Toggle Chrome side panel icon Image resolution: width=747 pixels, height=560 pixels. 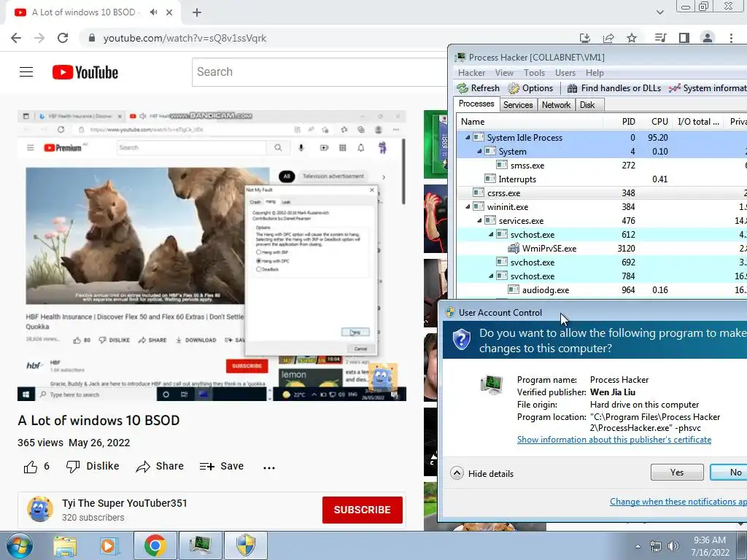pyautogui.click(x=684, y=38)
